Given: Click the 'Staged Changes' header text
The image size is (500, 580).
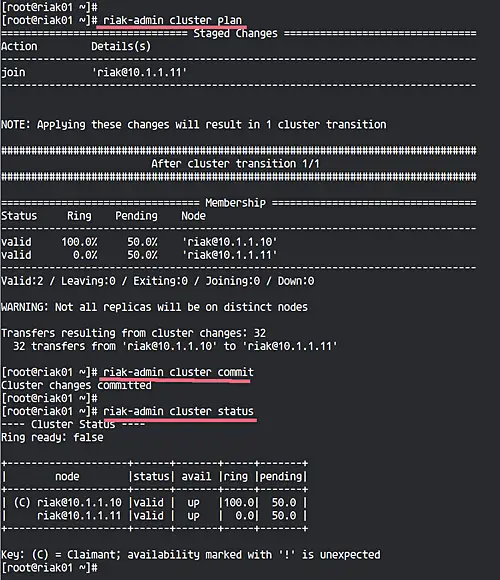Looking at the screenshot, I should pos(235,33).
